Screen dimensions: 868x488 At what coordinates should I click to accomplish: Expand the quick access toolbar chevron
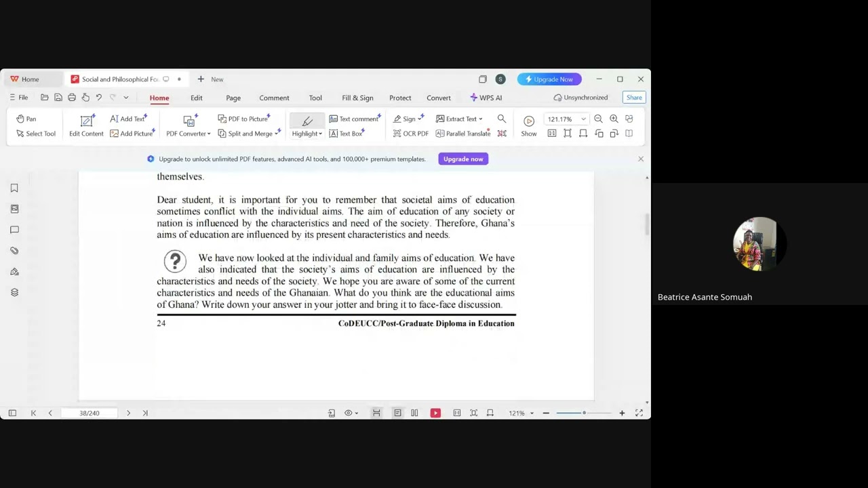(126, 98)
